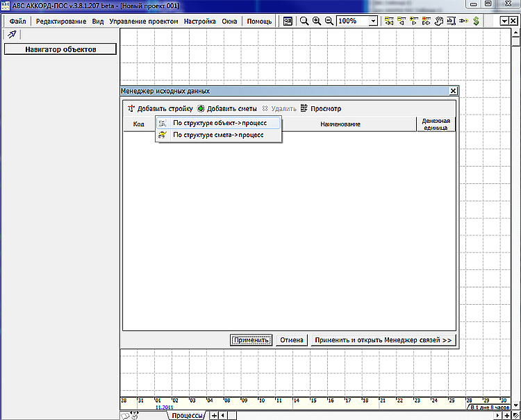The height and width of the screenshot is (420, 521).
Task: Click Применить и открыть Менеджер связей
Action: [383, 340]
